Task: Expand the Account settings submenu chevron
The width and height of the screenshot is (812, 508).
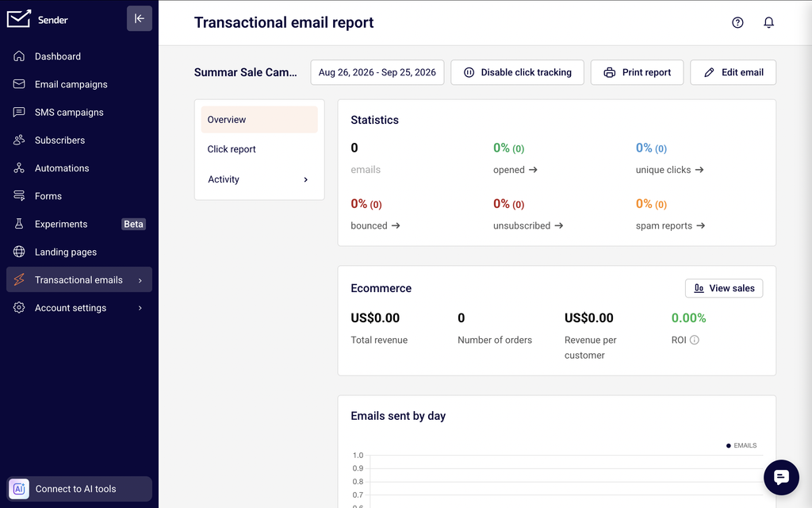Action: point(140,308)
